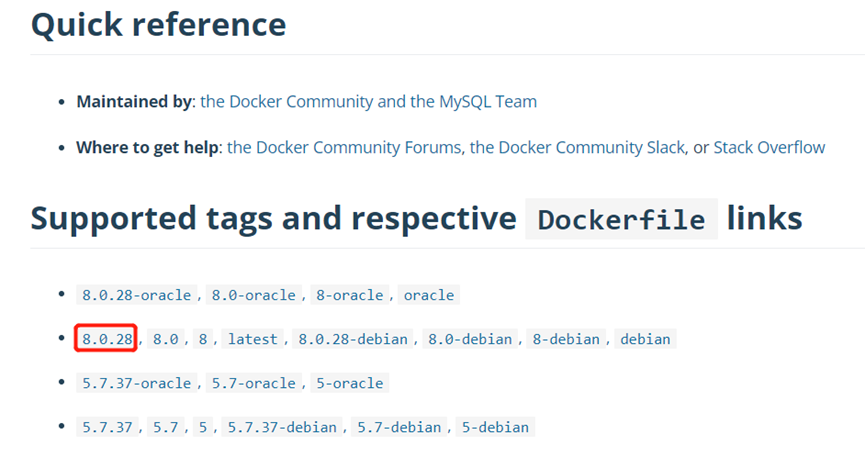Click the 8.0-oracle tag link
This screenshot has height=457, width=865.
tap(254, 295)
